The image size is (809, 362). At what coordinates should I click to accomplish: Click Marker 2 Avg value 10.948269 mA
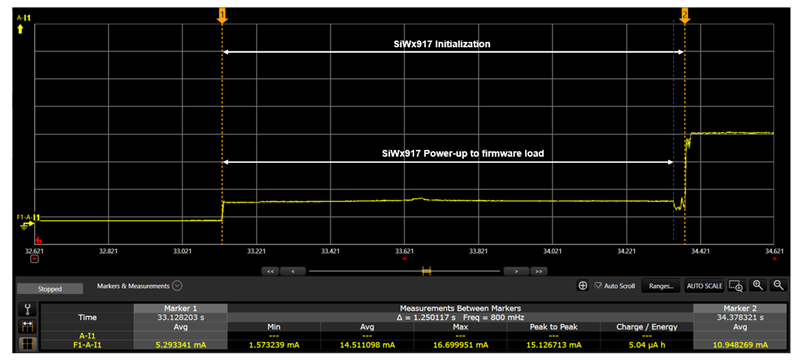740,344
